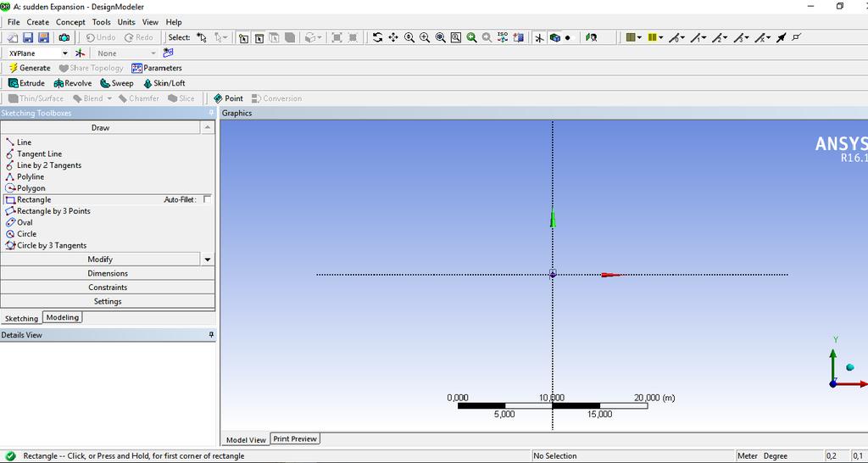Open the XYPlane plane dropdown
The height and width of the screenshot is (463, 868).
[64, 53]
